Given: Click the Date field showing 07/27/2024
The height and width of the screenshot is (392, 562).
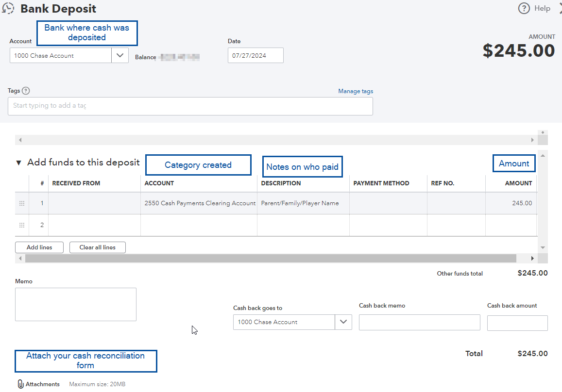Looking at the screenshot, I should [255, 55].
